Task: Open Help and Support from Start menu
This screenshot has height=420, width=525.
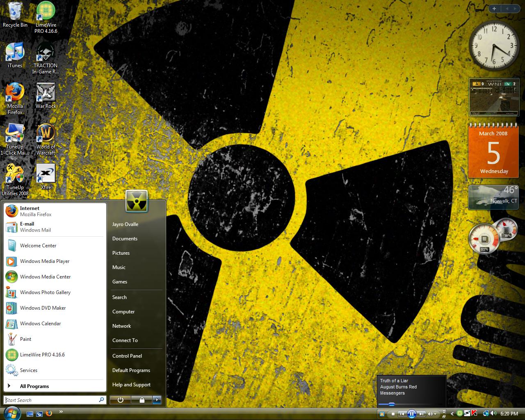Action: coord(136,385)
